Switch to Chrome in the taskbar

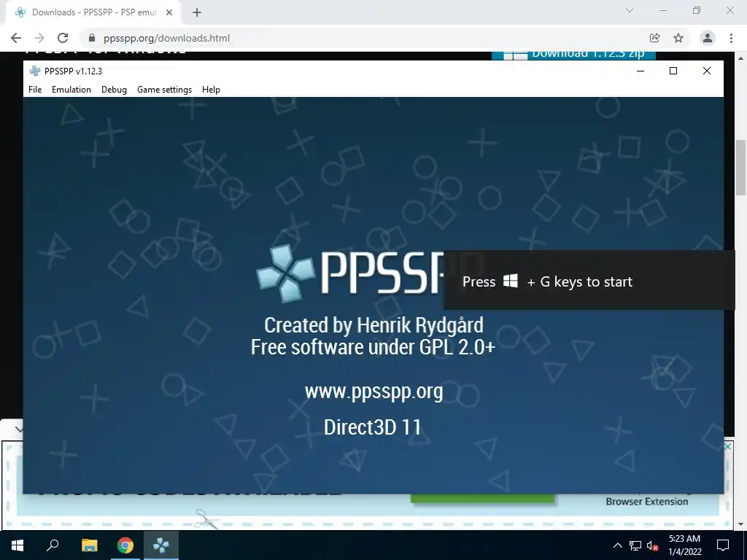click(125, 545)
